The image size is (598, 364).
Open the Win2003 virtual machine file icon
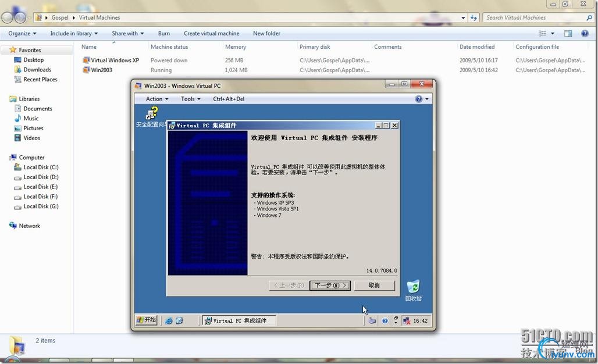click(86, 70)
